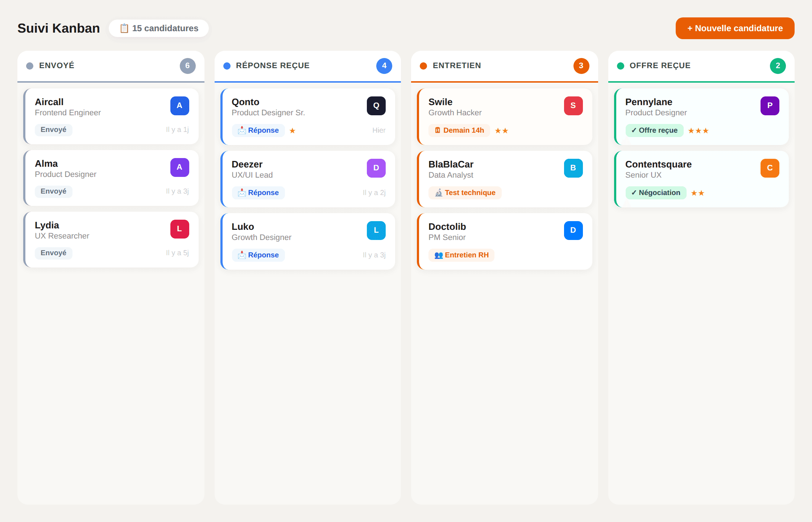The height and width of the screenshot is (522, 812).
Task: Click Aircall's blue A logo icon
Action: click(179, 105)
